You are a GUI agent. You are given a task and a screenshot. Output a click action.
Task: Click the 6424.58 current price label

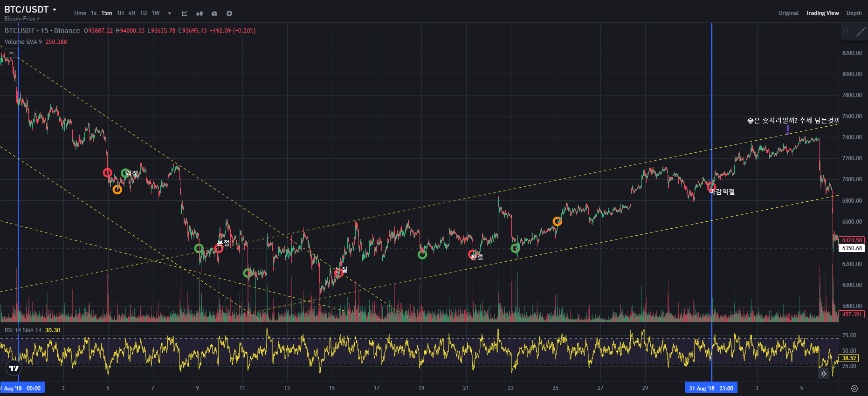click(x=852, y=240)
